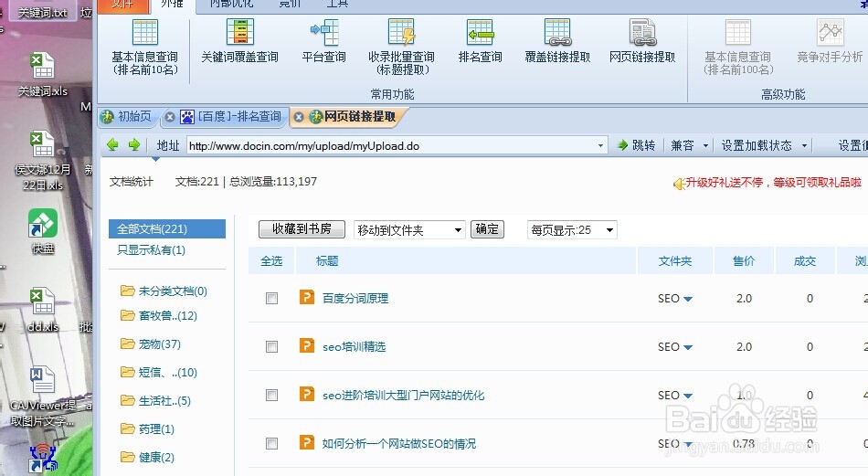This screenshot has width=868, height=476.
Task: Click 成交 column header
Action: tap(805, 260)
